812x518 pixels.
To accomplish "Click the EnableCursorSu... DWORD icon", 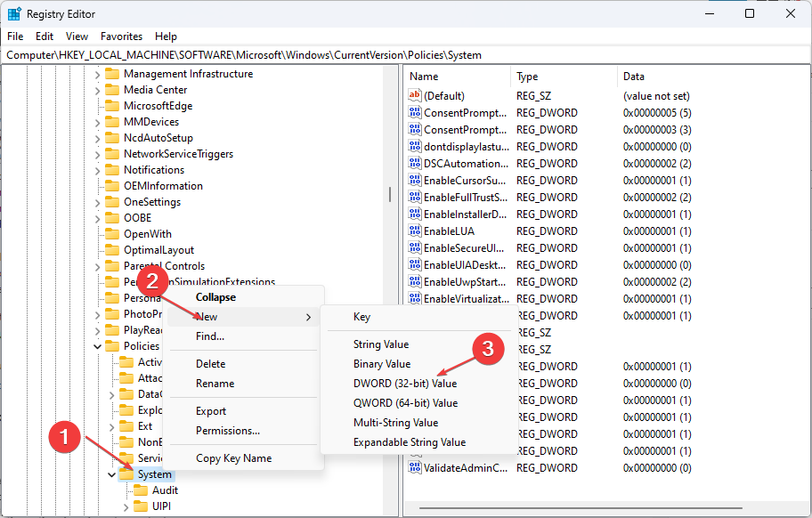I will [x=415, y=180].
